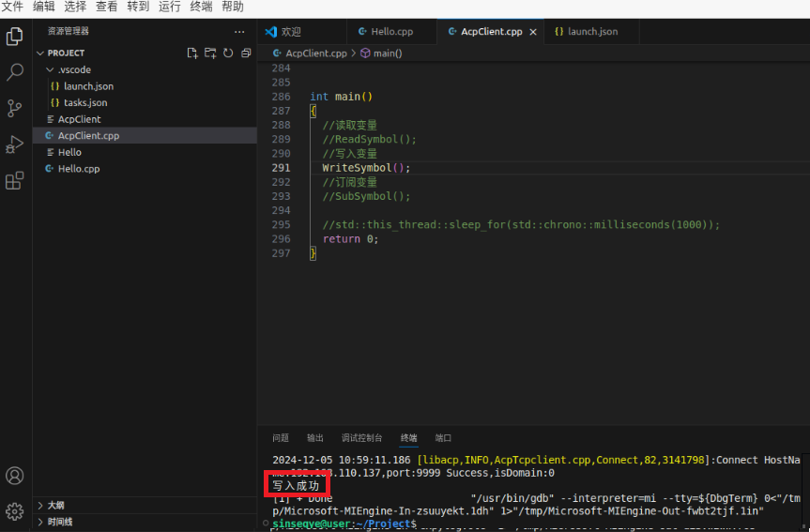Viewport: 810px width, 532px height.
Task: Show the 调试控制台 debug console tab
Action: click(x=361, y=438)
